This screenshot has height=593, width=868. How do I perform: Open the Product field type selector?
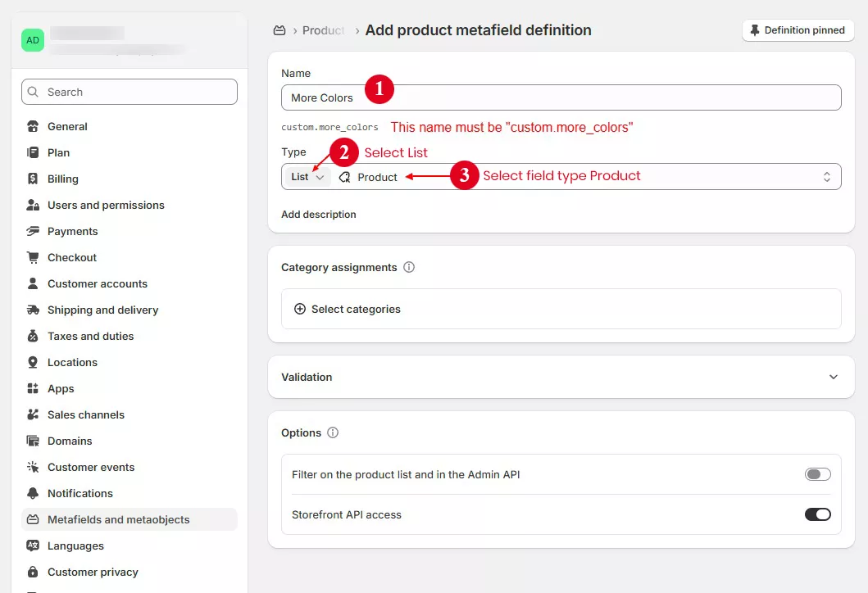377,176
